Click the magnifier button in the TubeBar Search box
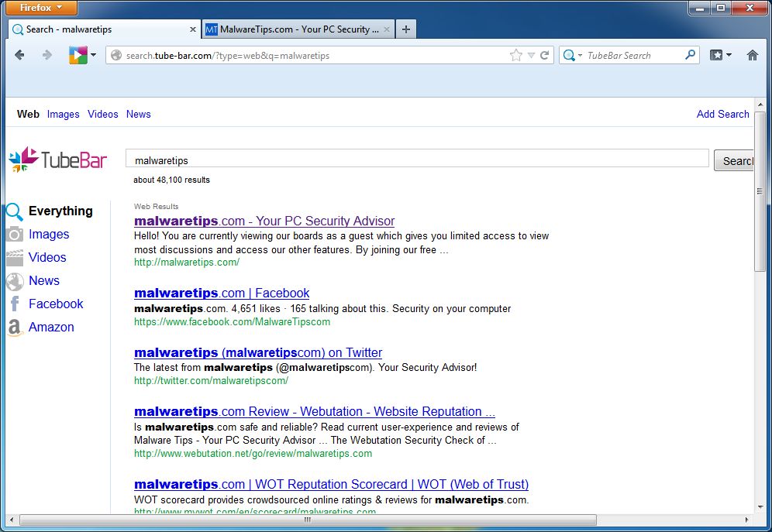772x532 pixels. pyautogui.click(x=691, y=55)
